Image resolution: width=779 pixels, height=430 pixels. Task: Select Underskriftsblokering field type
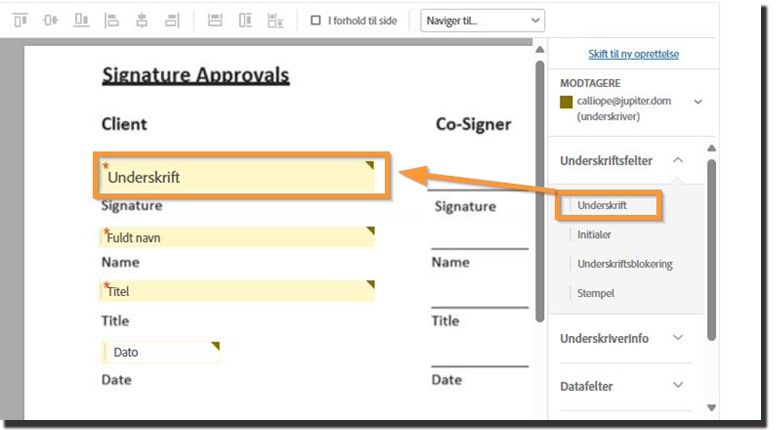pos(624,264)
